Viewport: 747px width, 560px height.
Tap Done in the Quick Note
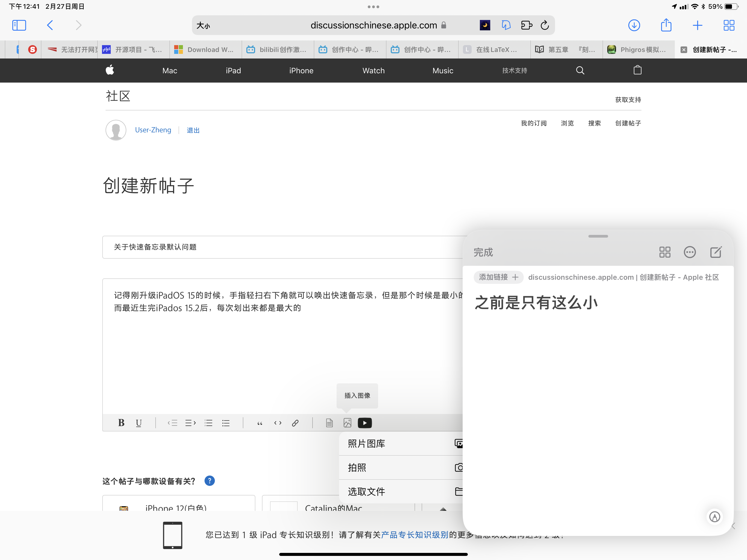pyautogui.click(x=483, y=252)
